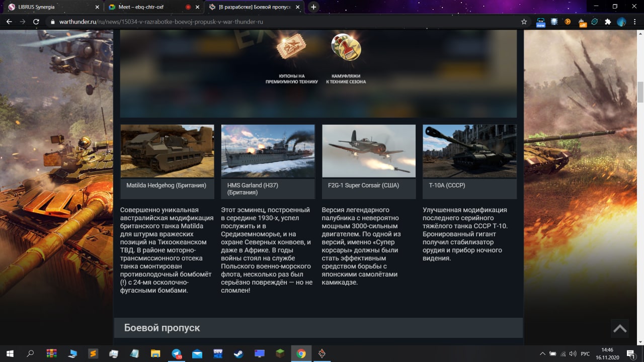Select the Боевой пропуск tab
Image resolution: width=644 pixels, height=362 pixels.
[254, 7]
